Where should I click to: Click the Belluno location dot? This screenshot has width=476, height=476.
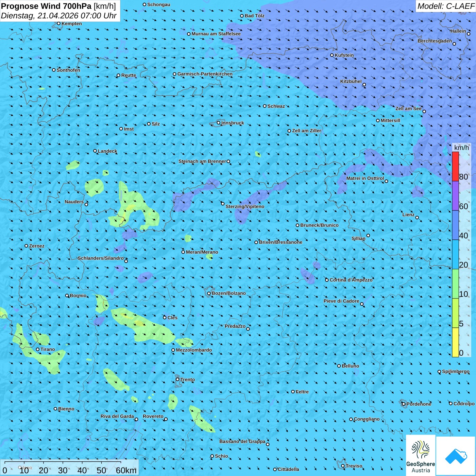tap(339, 366)
